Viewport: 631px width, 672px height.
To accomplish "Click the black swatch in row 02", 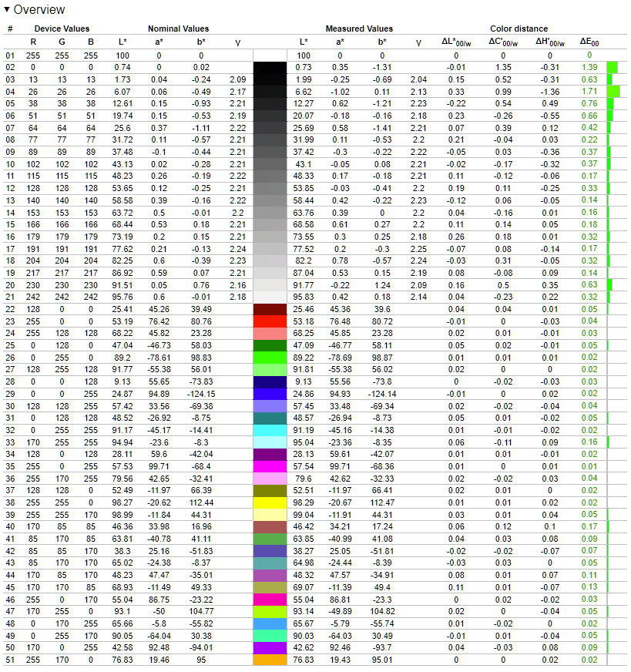I will 270,68.
